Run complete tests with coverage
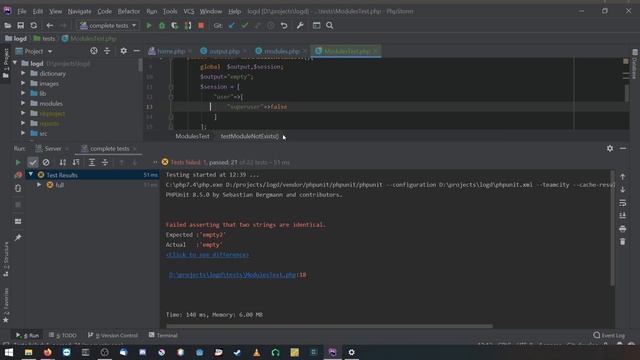 click(x=175, y=25)
